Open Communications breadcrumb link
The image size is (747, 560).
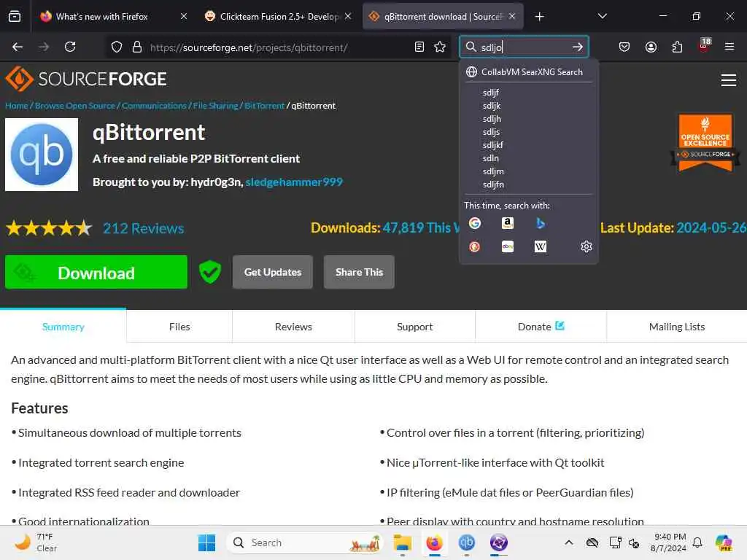pos(154,106)
